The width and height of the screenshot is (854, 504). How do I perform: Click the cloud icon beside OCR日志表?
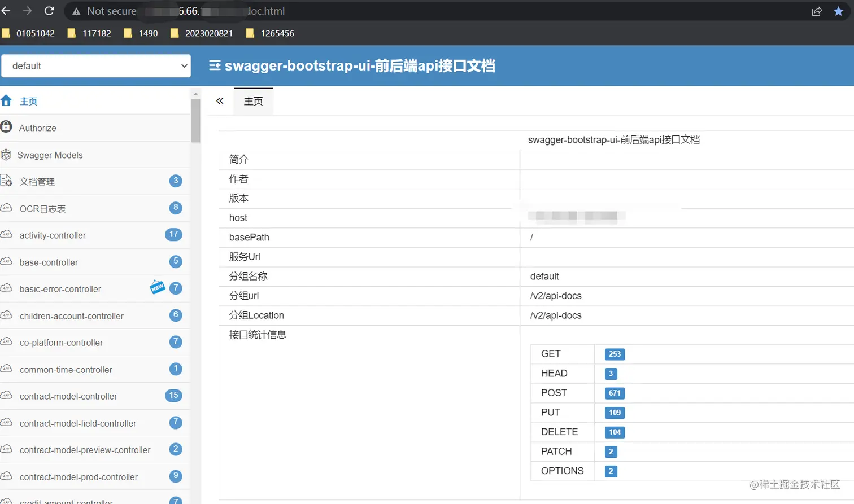coord(6,208)
